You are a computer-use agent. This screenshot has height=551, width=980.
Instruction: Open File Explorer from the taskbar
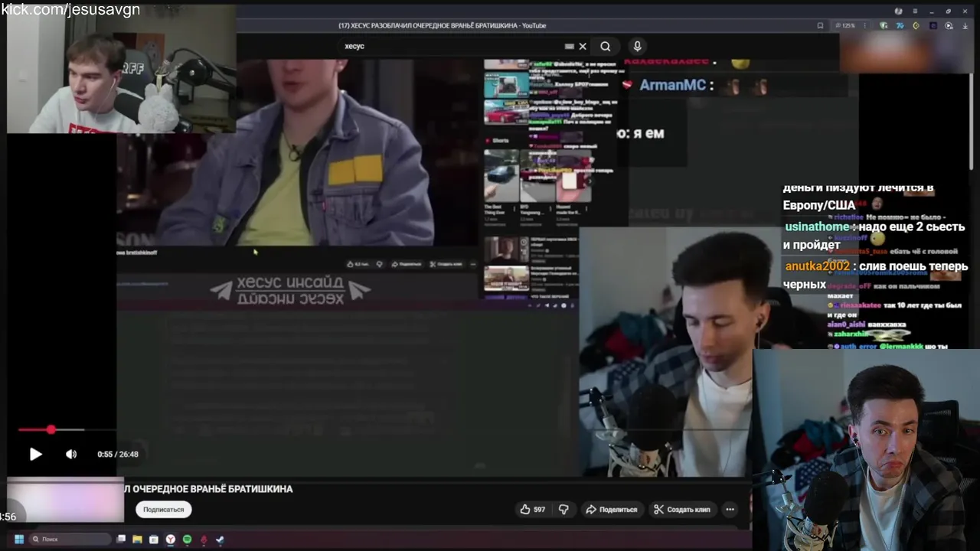coord(137,540)
